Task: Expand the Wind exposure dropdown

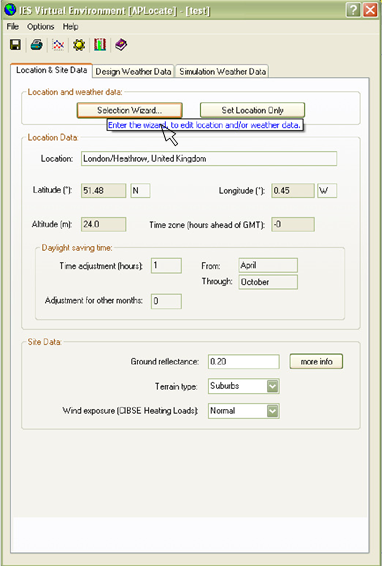Action: point(272,411)
